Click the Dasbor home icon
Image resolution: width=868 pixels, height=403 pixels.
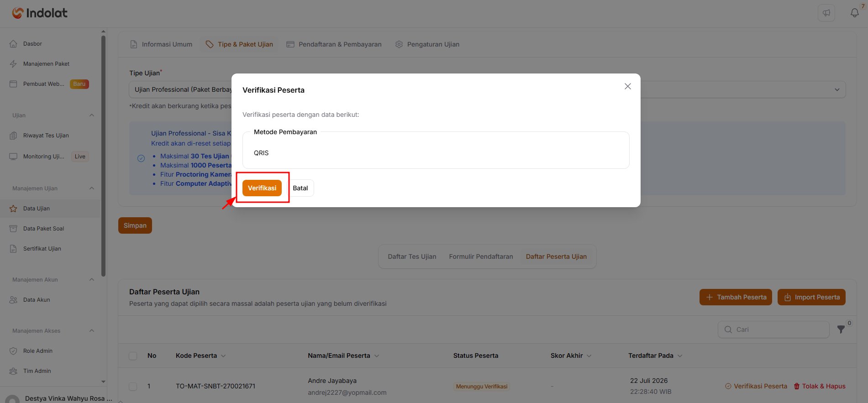click(13, 44)
